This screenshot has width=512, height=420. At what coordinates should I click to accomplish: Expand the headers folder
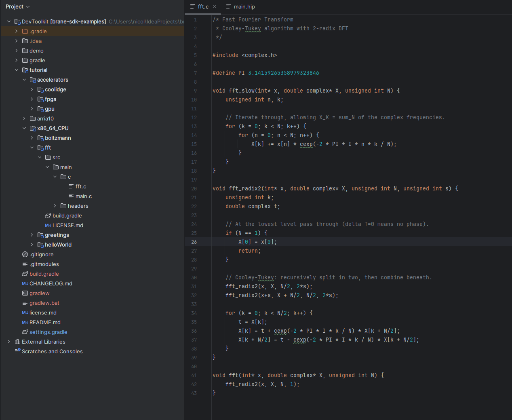point(55,206)
